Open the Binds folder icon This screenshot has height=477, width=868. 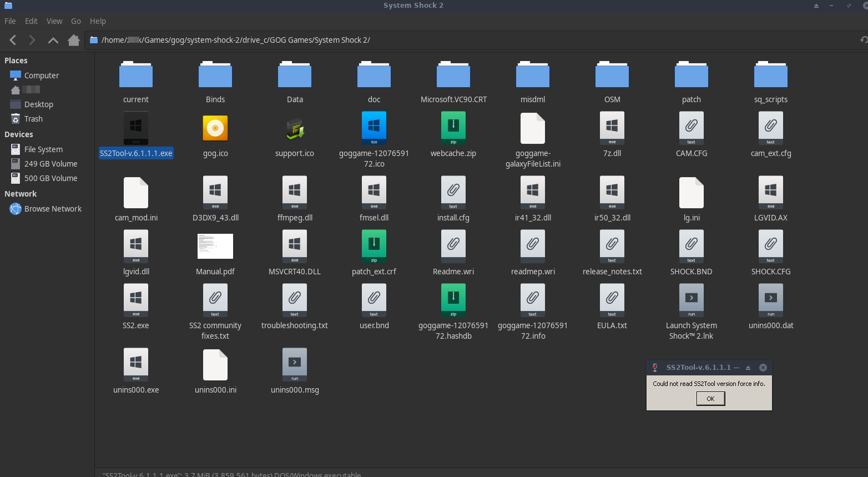215,74
